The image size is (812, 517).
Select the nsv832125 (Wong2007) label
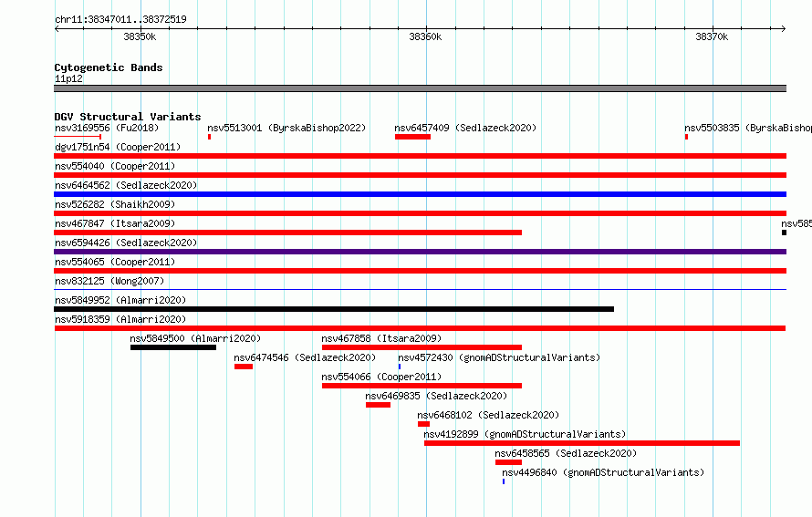pyautogui.click(x=109, y=281)
